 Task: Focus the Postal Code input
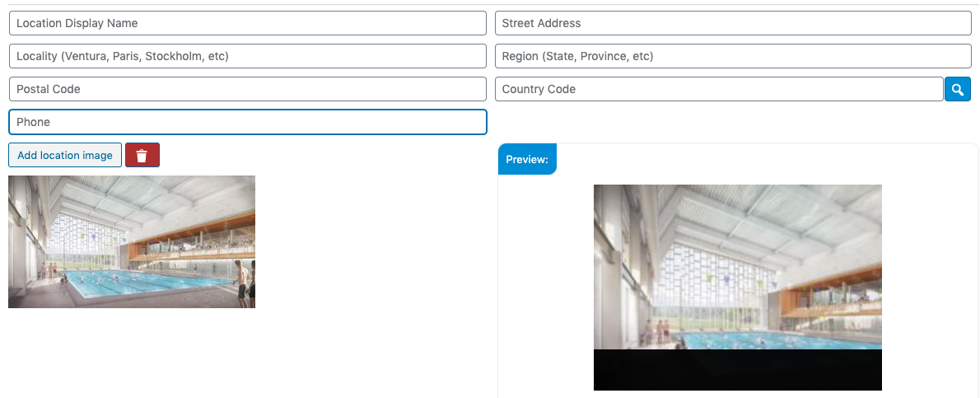[x=247, y=89]
